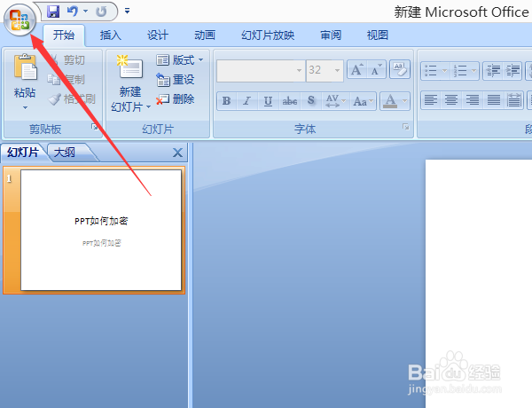The image size is (532, 408).
Task: Customize the Quick Access Toolbar dropdown
Action: click(127, 12)
